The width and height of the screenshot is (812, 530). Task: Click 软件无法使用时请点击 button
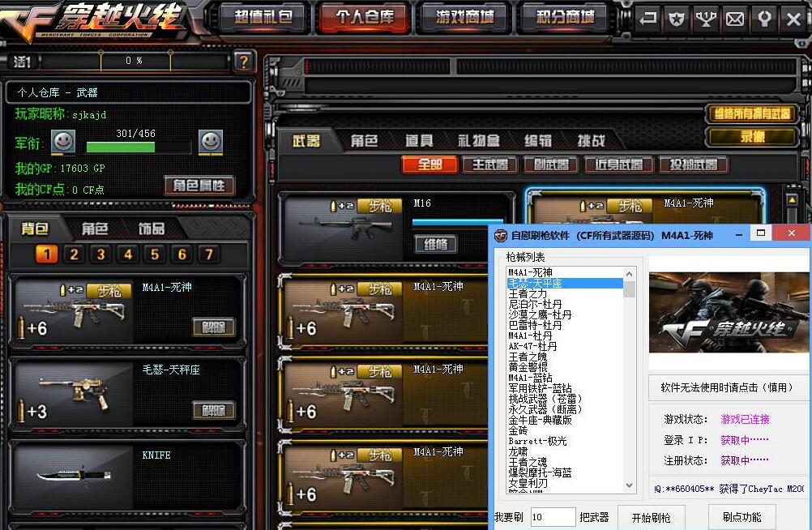[728, 387]
